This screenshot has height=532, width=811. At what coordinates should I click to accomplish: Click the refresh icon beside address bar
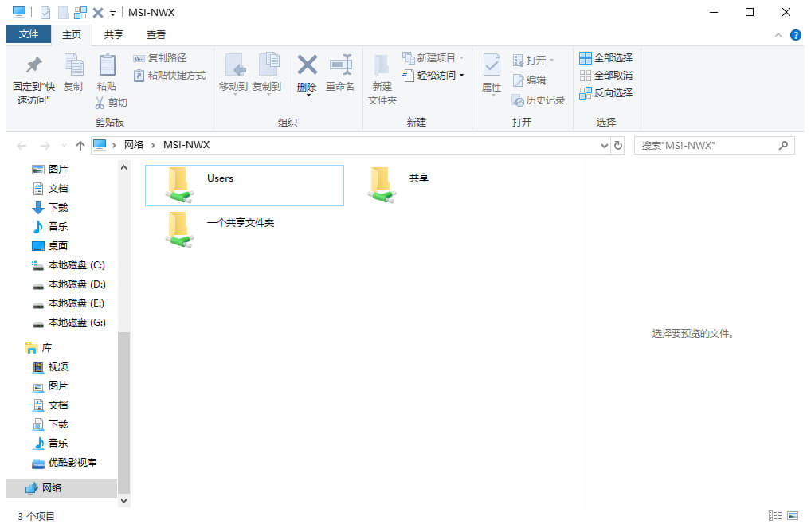tap(618, 146)
